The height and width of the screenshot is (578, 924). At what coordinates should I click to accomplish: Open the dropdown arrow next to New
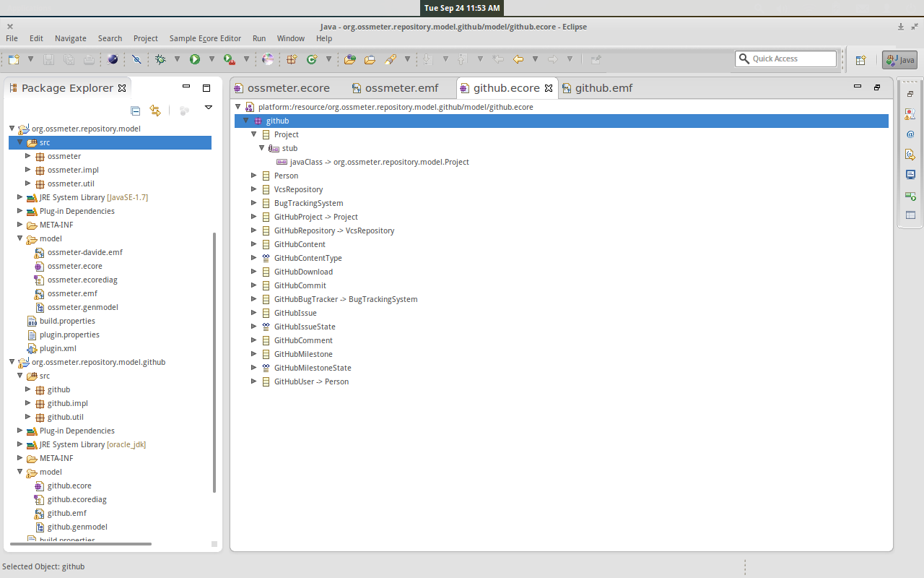tap(30, 59)
